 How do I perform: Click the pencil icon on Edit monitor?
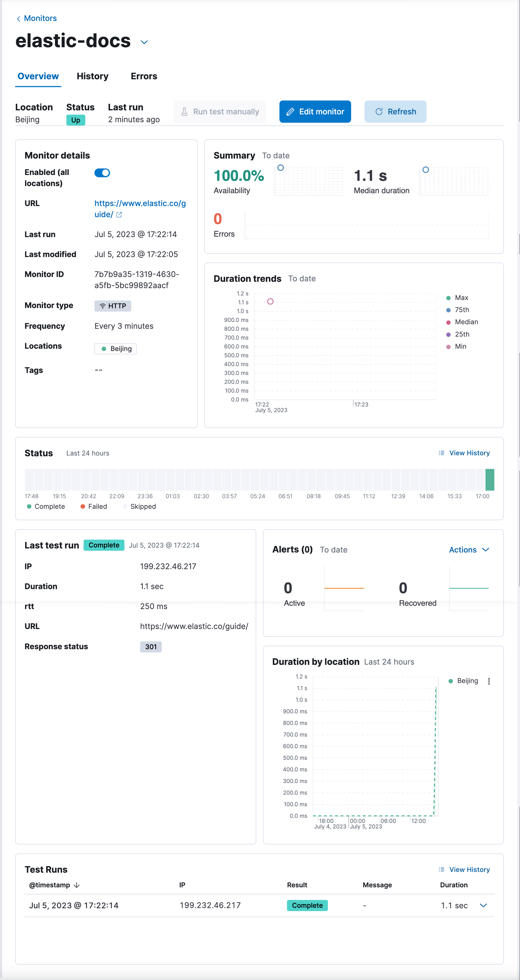(x=290, y=111)
